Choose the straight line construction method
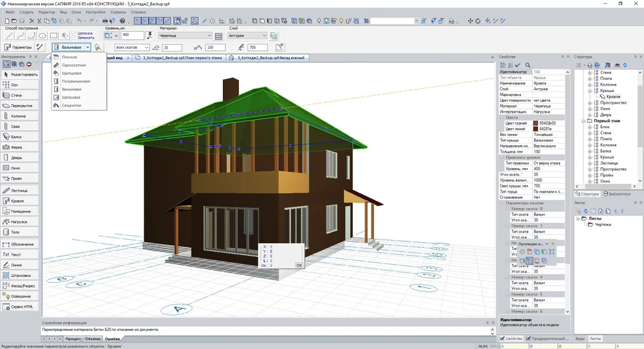The width and height of the screenshot is (644, 349). (x=10, y=35)
